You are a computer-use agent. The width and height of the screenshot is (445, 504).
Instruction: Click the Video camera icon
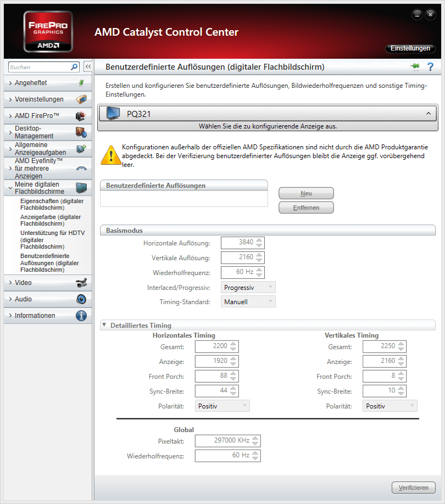click(81, 283)
